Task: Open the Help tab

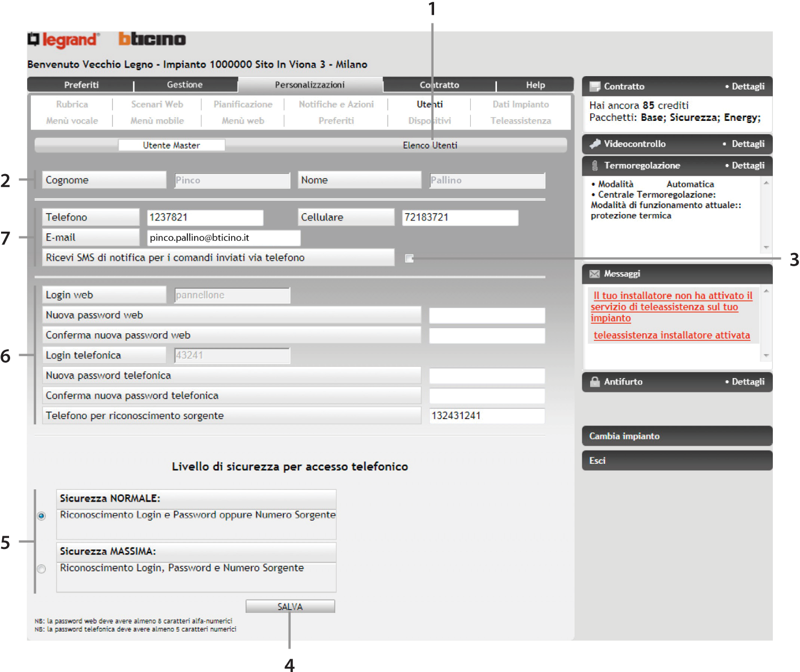Action: click(535, 85)
